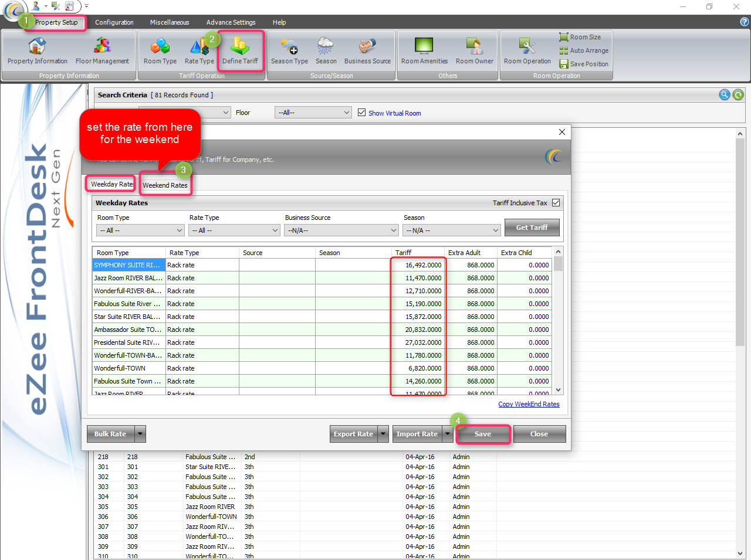The height and width of the screenshot is (560, 751).
Task: Expand the Import Rate dropdown arrow
Action: pyautogui.click(x=448, y=434)
